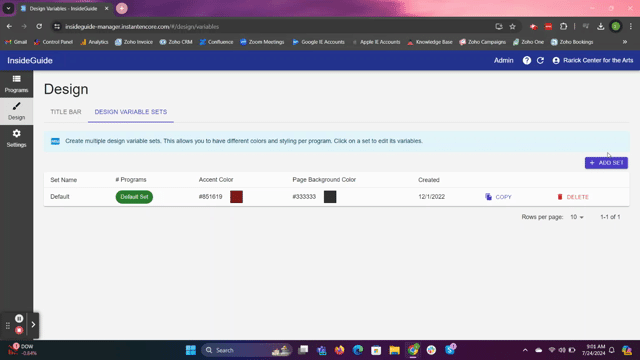Open the Zoho Bookings bookmark
This screenshot has height=360, width=640.
coord(572,42)
